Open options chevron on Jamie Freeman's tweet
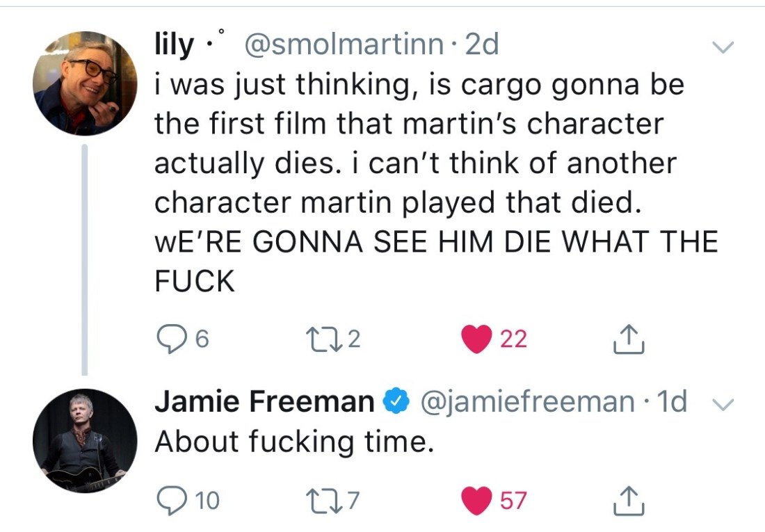 pos(723,403)
